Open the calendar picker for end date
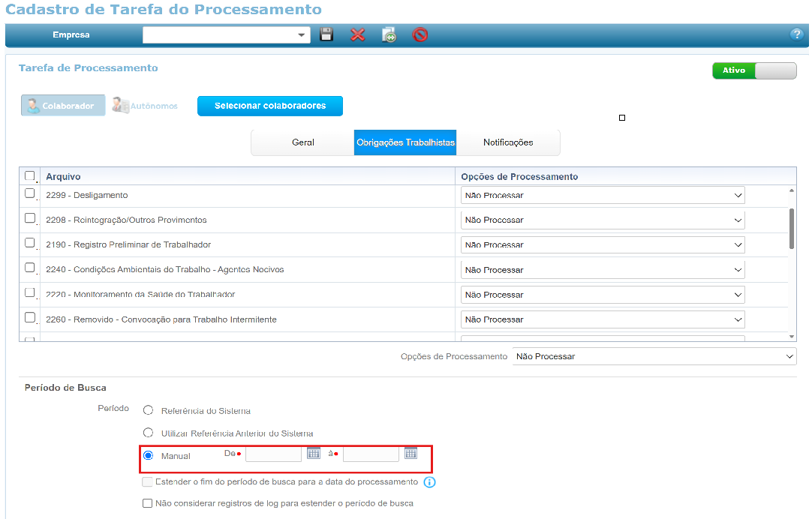Viewport: 812px width, 519px height. (411, 453)
